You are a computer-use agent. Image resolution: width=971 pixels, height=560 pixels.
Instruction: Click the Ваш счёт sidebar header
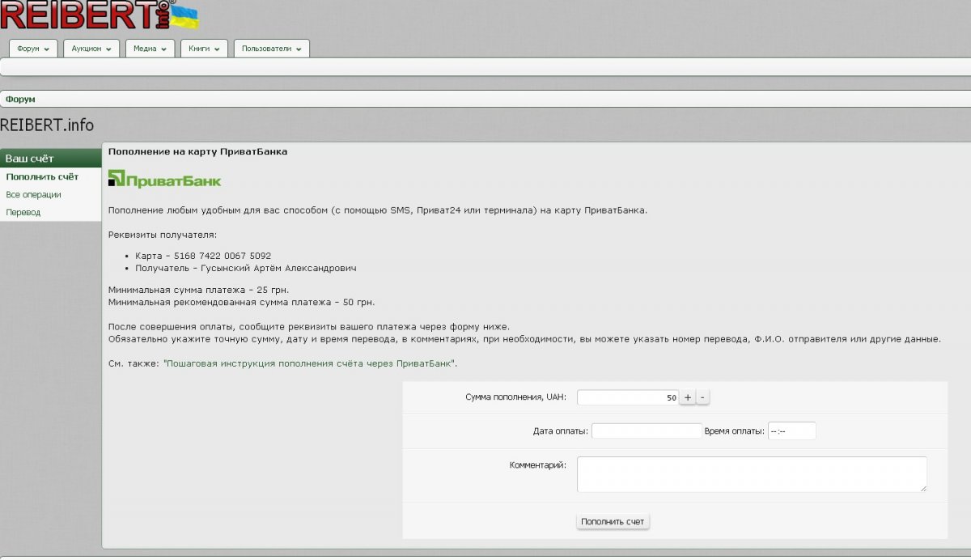coord(50,158)
